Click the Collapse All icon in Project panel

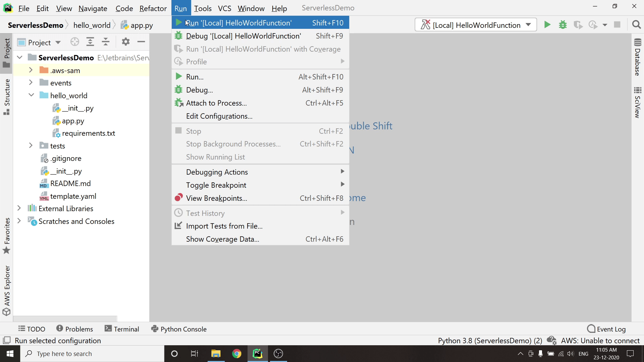(x=106, y=42)
